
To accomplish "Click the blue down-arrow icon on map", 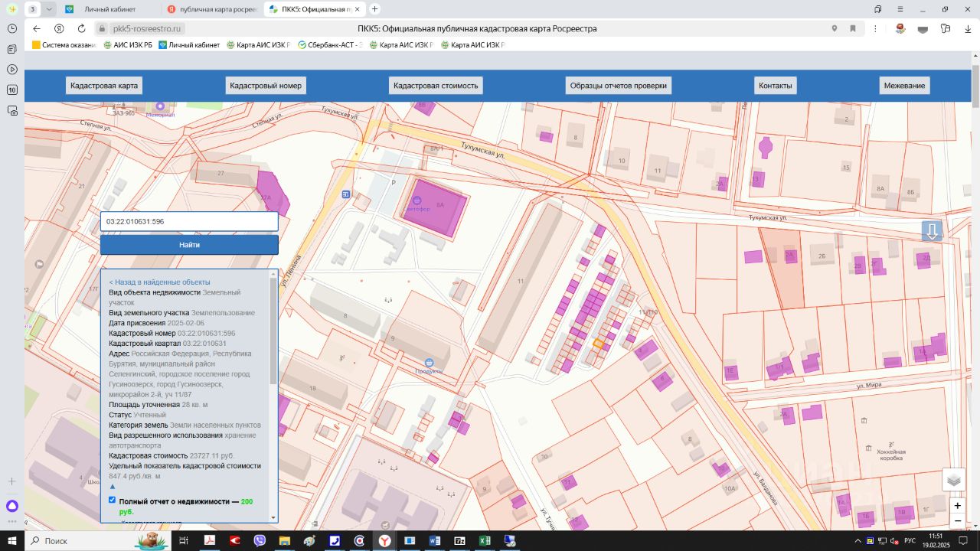I will click(x=932, y=231).
